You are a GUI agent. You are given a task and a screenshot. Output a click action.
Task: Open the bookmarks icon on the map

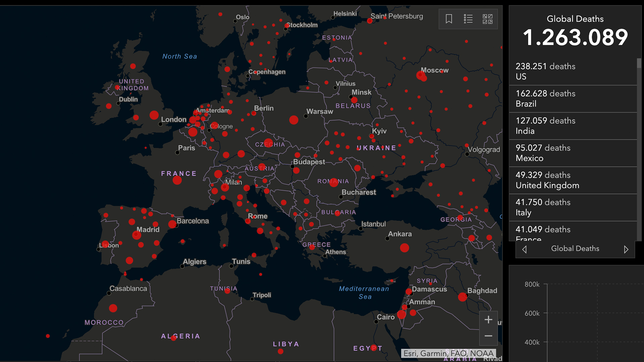449,19
